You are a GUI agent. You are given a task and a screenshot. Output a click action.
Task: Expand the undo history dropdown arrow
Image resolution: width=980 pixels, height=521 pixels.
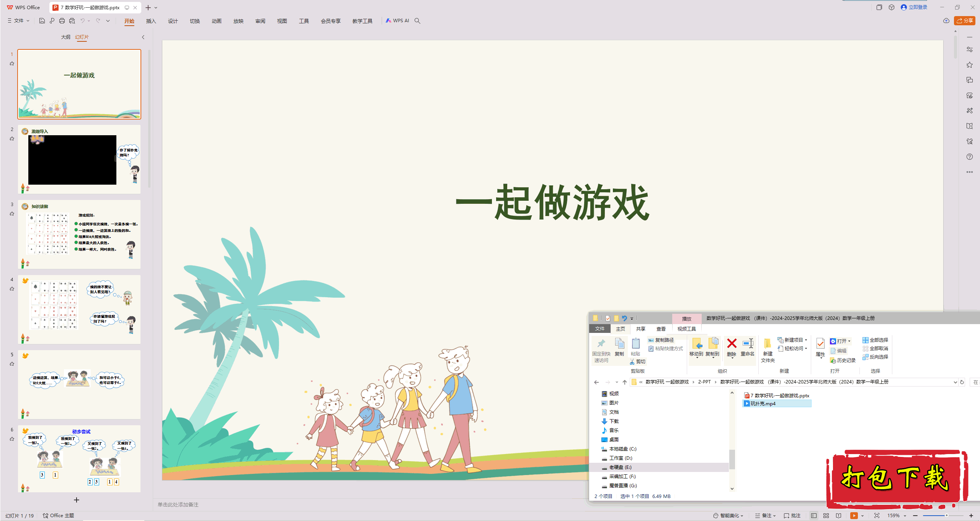click(x=89, y=21)
